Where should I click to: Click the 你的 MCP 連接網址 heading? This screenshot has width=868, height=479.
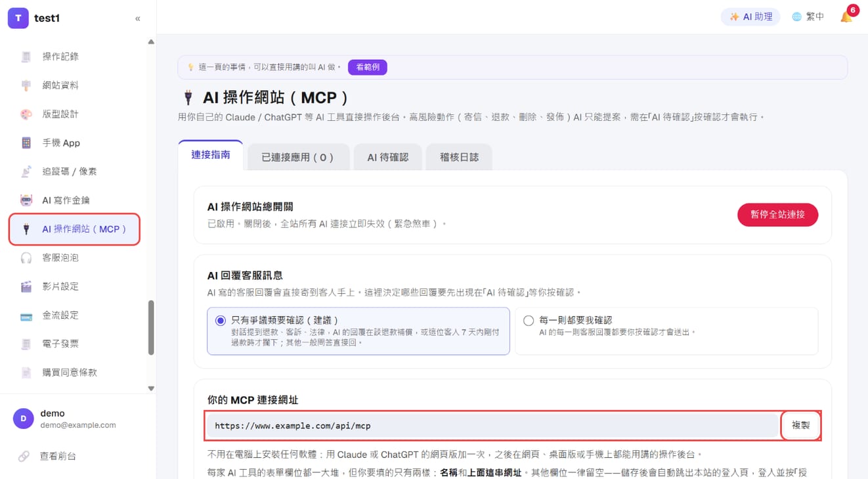tap(253, 400)
